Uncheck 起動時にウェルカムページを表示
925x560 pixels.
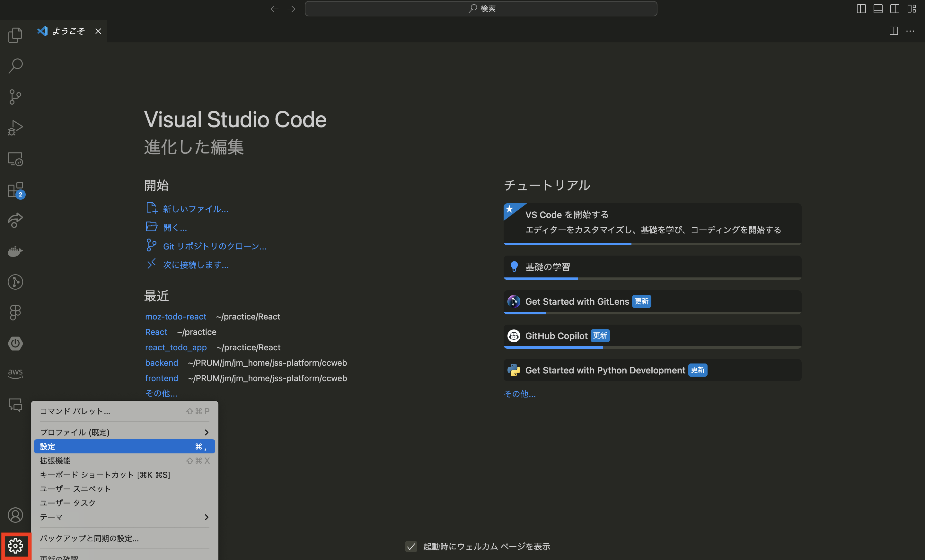[x=411, y=547]
